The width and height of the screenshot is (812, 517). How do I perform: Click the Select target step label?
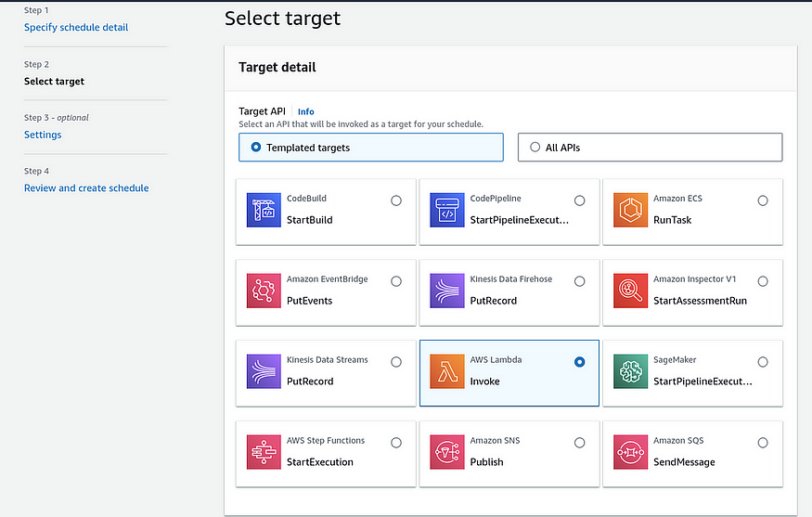pos(54,82)
